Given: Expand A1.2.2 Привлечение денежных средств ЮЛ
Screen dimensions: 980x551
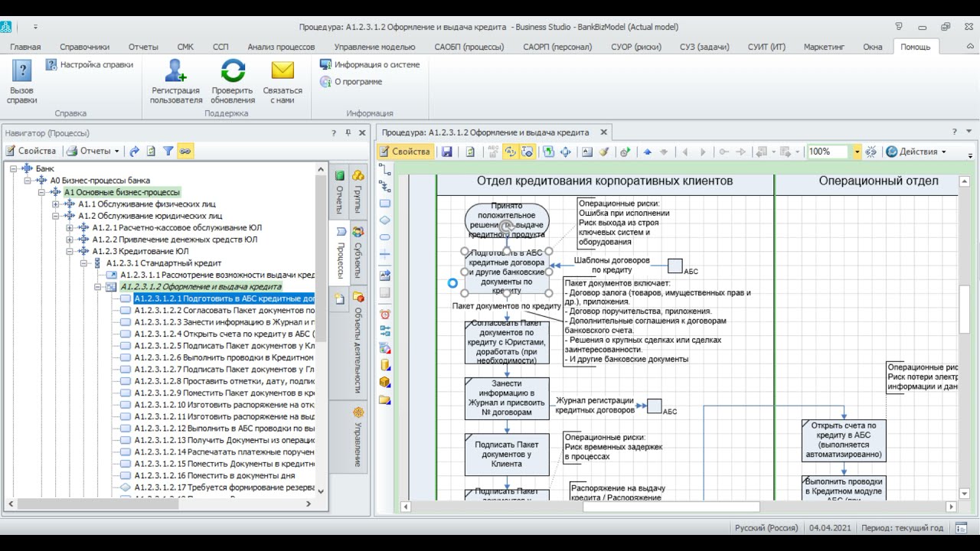Looking at the screenshot, I should 70,240.
